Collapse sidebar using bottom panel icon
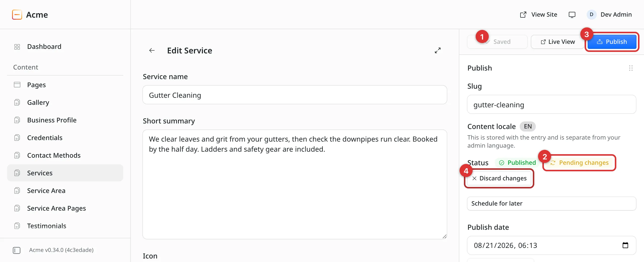 pyautogui.click(x=17, y=250)
